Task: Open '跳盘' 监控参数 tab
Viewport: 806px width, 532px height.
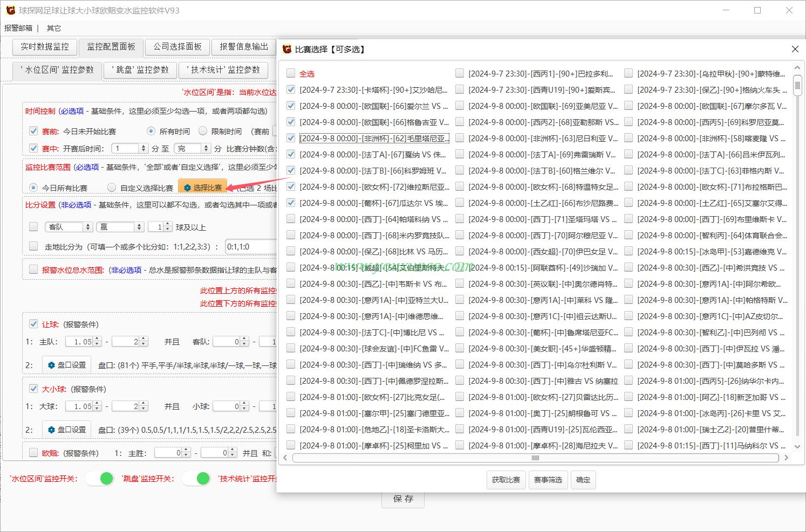Action: click(x=140, y=70)
